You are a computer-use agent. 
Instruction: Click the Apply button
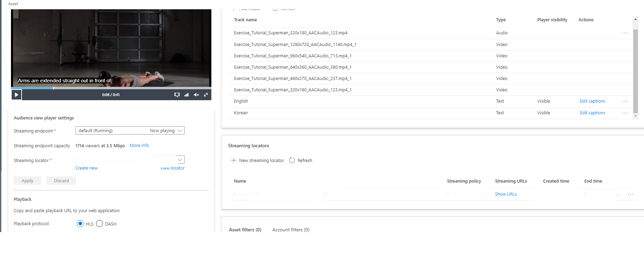pos(27,181)
